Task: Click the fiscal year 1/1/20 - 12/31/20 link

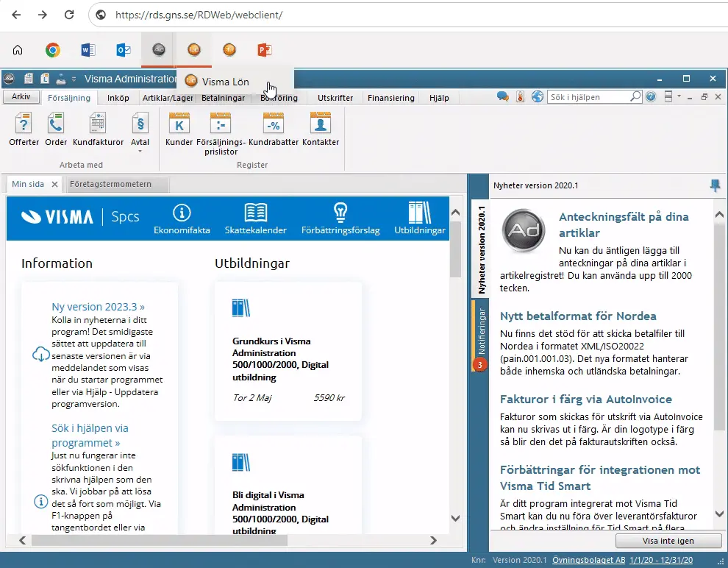Action: [661, 560]
